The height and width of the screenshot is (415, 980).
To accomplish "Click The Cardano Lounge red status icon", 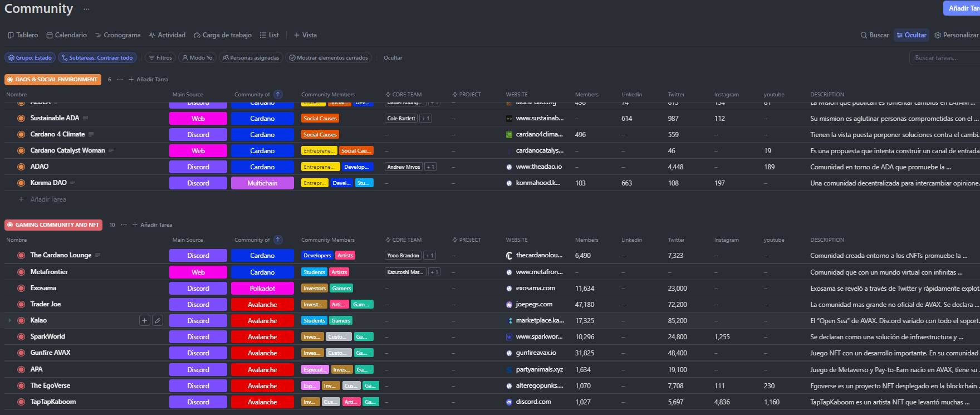I will pyautogui.click(x=21, y=255).
